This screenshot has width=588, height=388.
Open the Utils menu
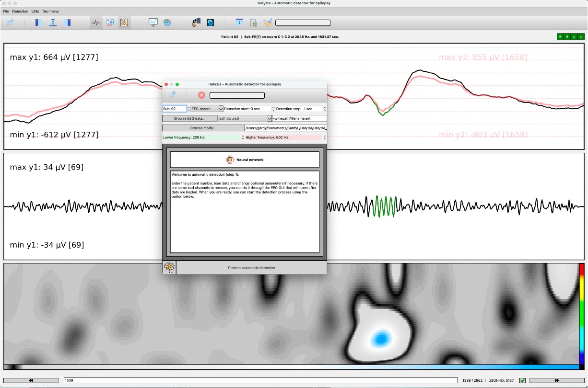(x=35, y=11)
